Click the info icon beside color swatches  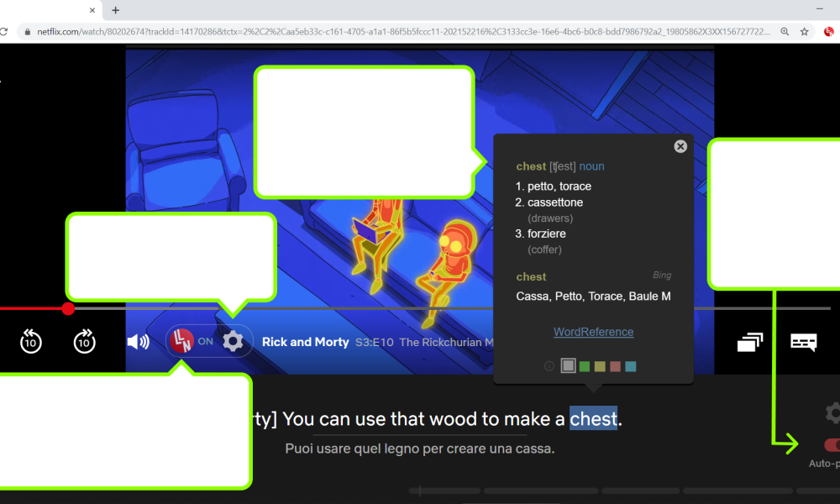[549, 366]
